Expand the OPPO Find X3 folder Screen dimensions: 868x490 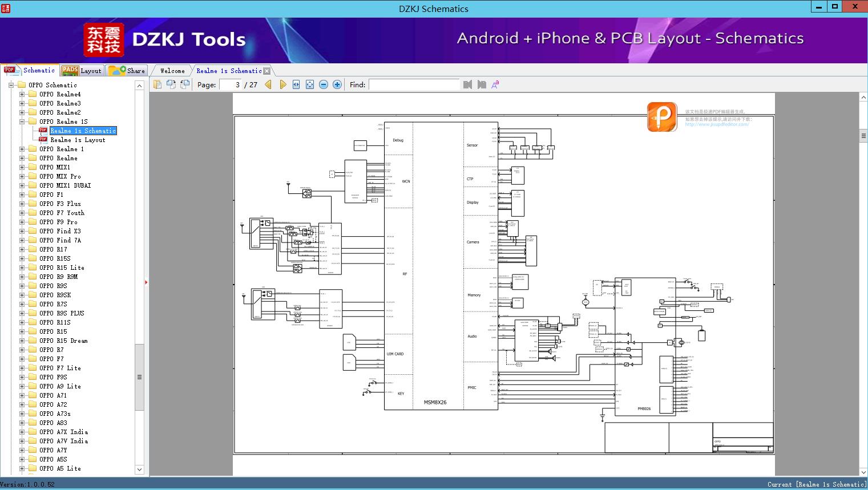[22, 231]
